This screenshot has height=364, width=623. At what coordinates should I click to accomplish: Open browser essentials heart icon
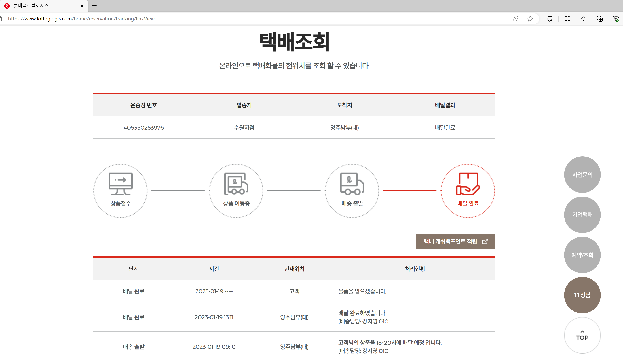615,19
